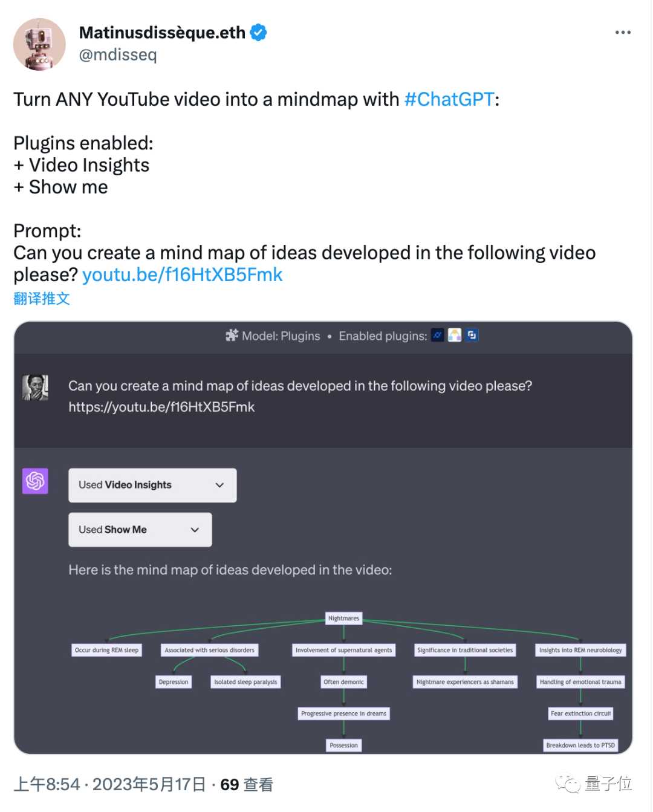
Task: Click the blue verified badge
Action: point(258,33)
